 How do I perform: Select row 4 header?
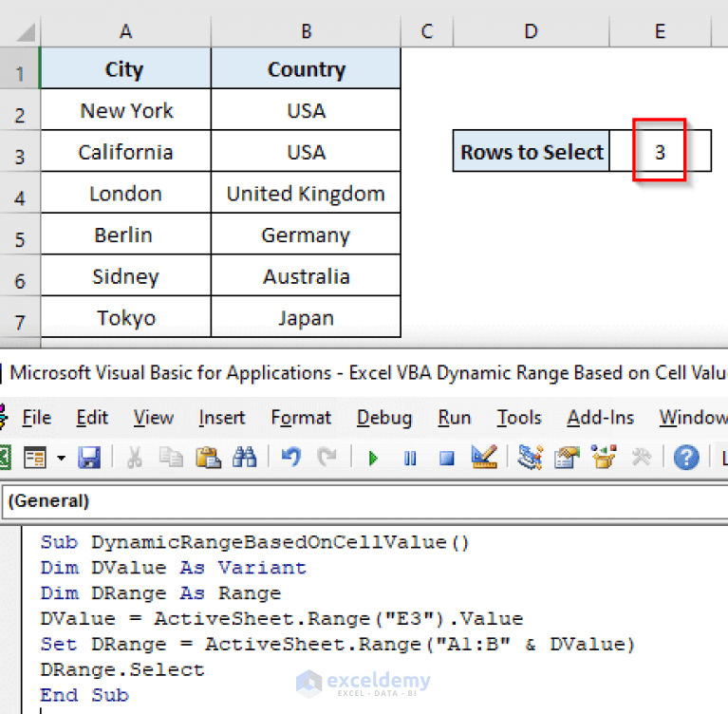point(20,193)
